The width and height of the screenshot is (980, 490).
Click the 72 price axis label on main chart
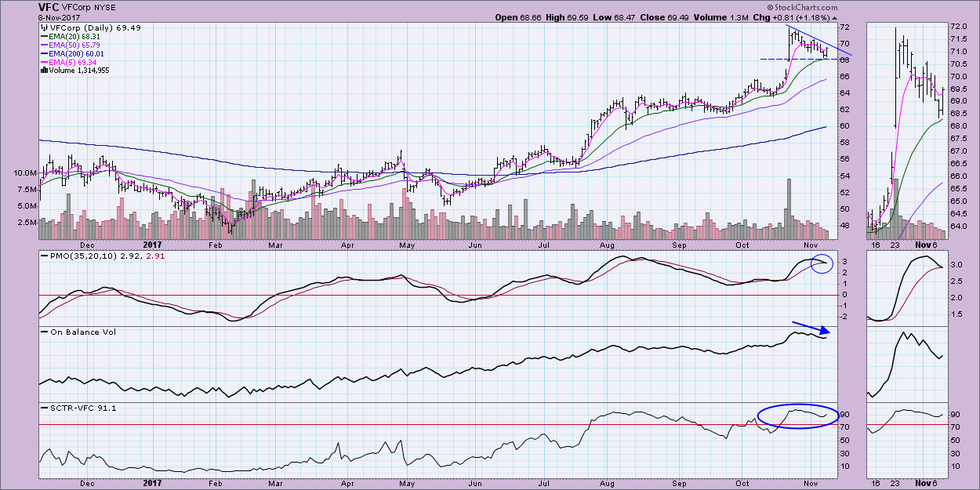point(846,27)
